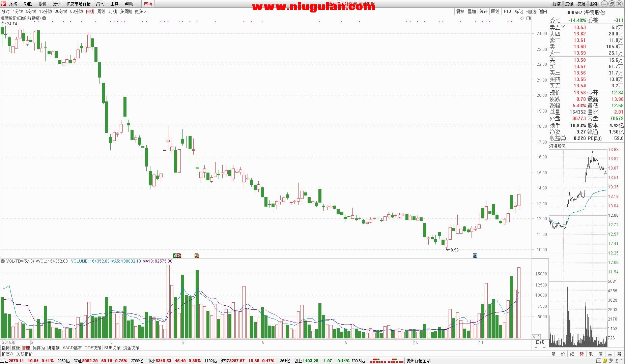Open the 扩展市场行情 menu
625x364 pixels.
pos(79,4)
